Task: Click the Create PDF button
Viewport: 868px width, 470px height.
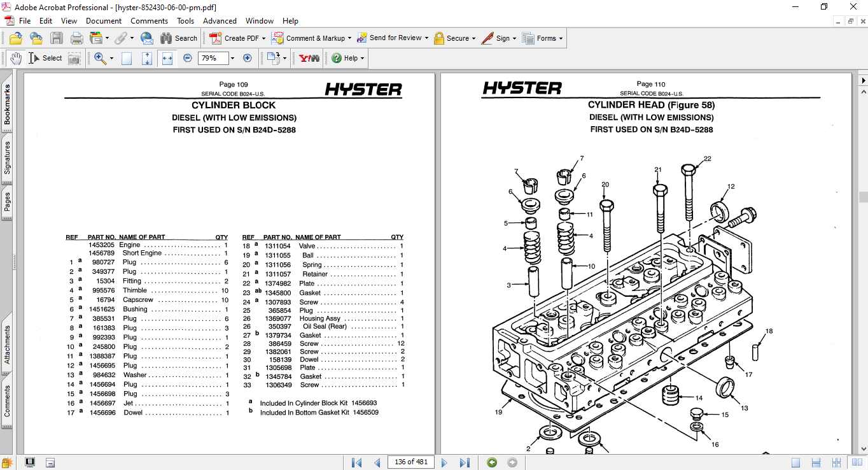Action: click(237, 38)
